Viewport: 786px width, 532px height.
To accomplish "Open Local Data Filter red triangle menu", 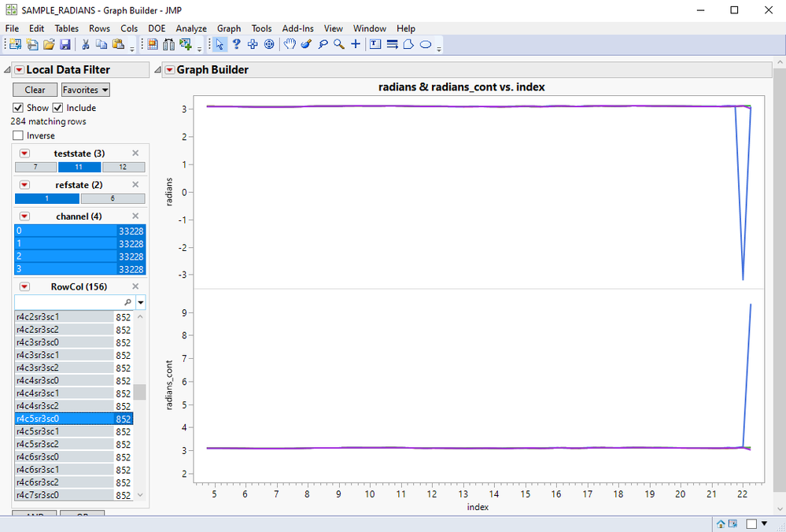I will pos(18,70).
